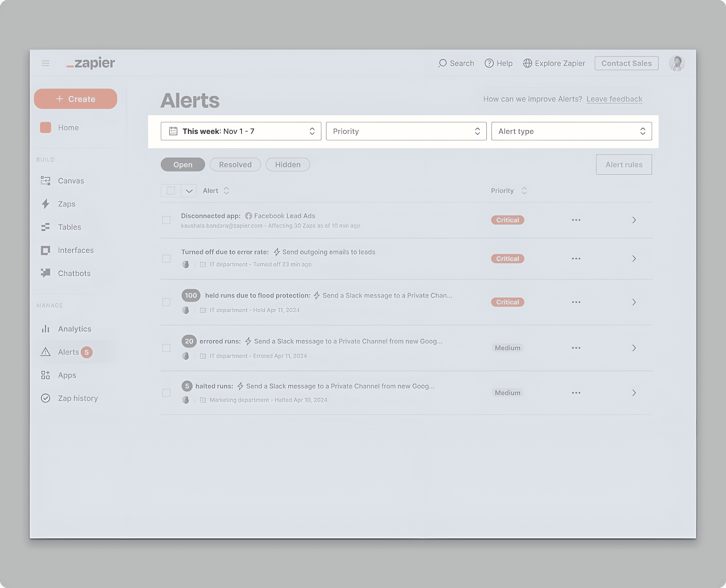Viewport: 726px width, 588px height.
Task: Go to Tables in the sidebar
Action: (69, 227)
